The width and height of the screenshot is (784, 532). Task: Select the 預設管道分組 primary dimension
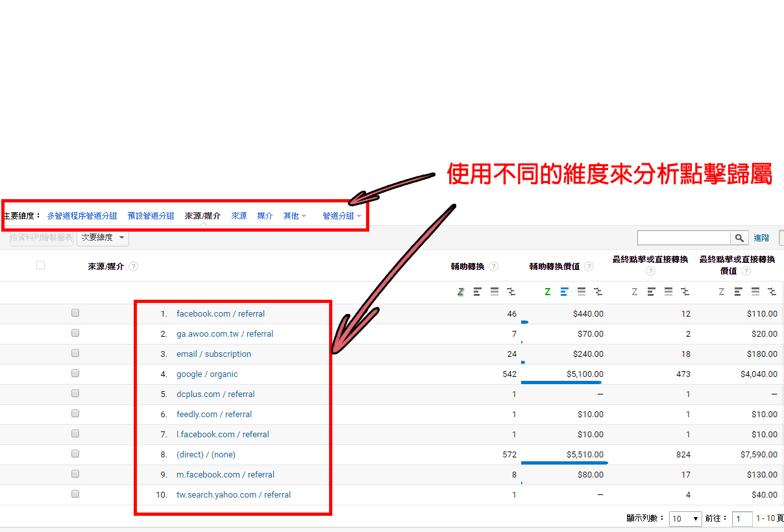pos(151,216)
